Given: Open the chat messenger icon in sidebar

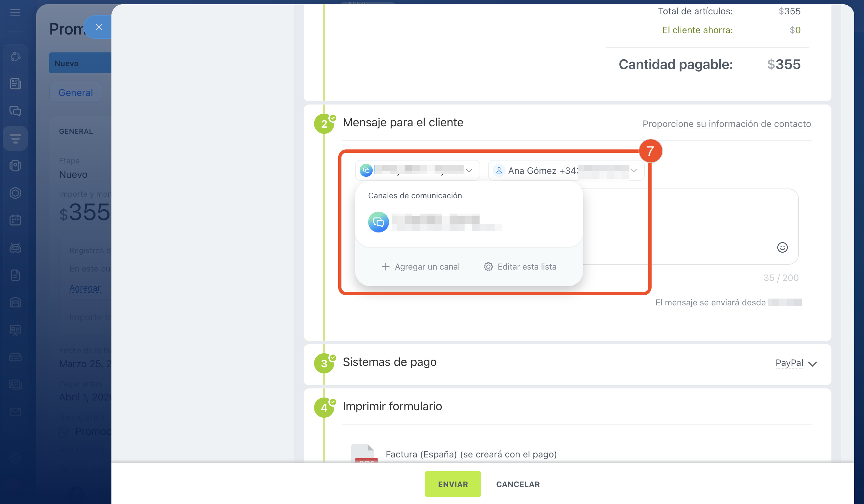Looking at the screenshot, I should point(15,111).
